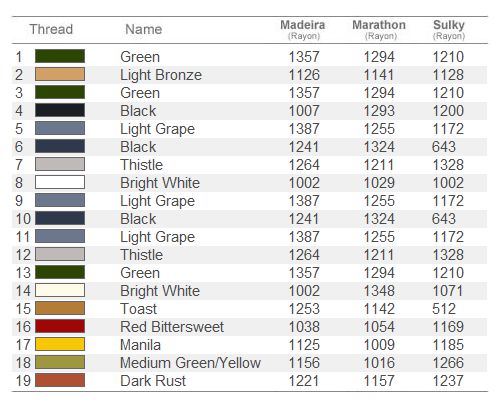The height and width of the screenshot is (402, 500).
Task: Click the Thread column header
Action: click(x=51, y=29)
